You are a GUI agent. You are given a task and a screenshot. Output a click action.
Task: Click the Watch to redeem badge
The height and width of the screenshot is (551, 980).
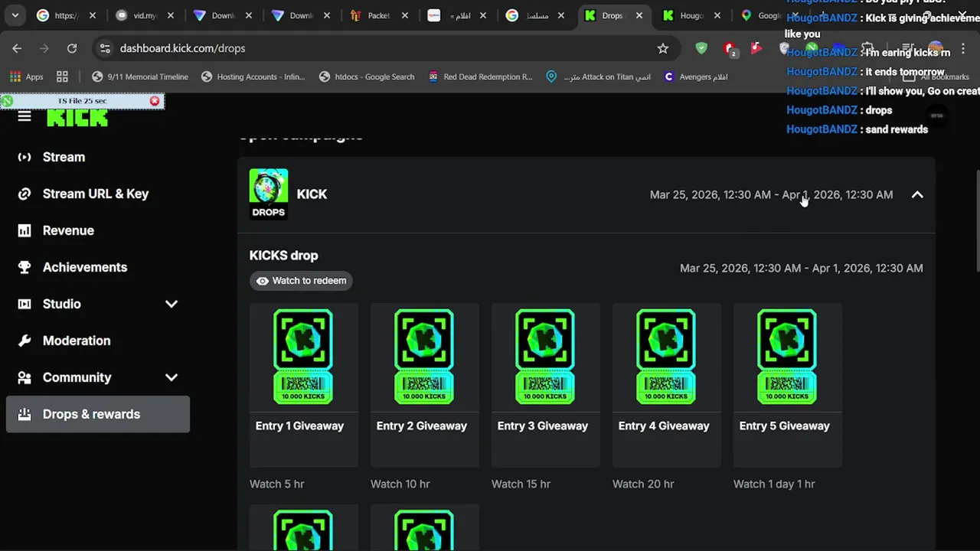point(301,281)
